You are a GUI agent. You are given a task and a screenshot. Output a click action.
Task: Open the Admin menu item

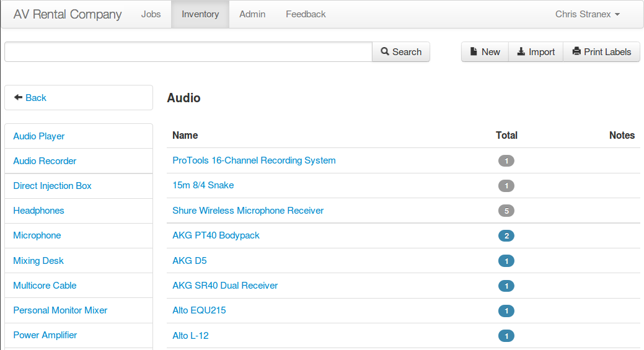click(x=252, y=14)
